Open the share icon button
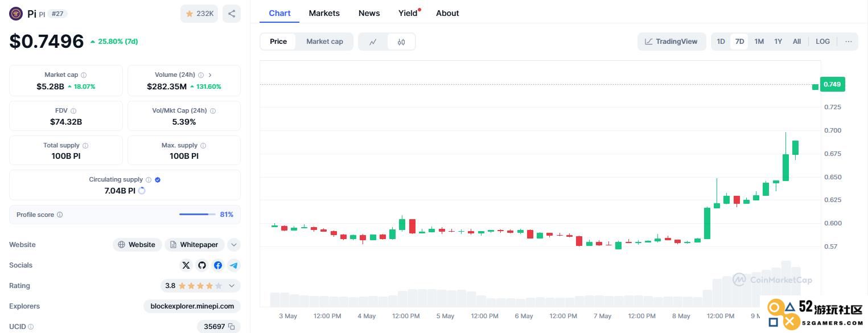This screenshot has height=333, width=868. click(x=232, y=14)
